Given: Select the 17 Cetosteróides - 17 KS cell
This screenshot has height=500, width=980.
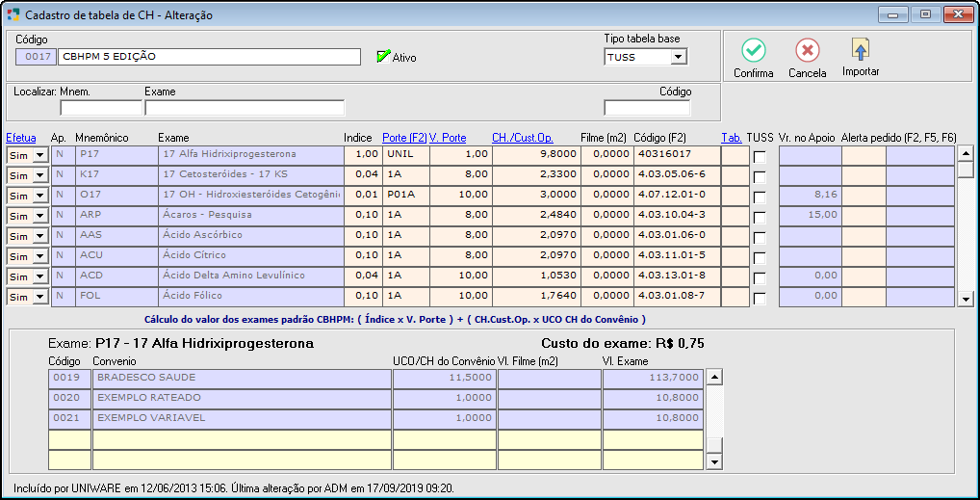Looking at the screenshot, I should [249, 175].
